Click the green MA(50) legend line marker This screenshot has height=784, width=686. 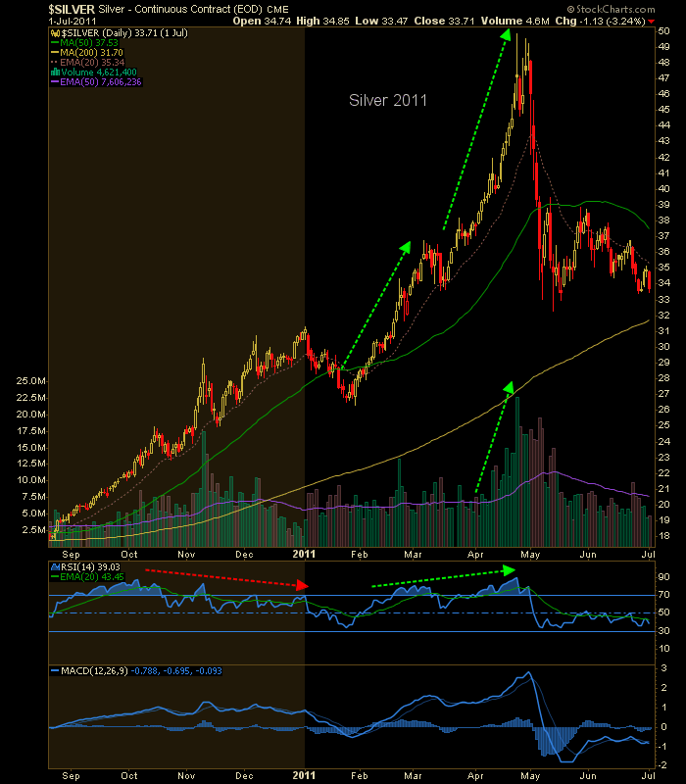click(x=55, y=43)
